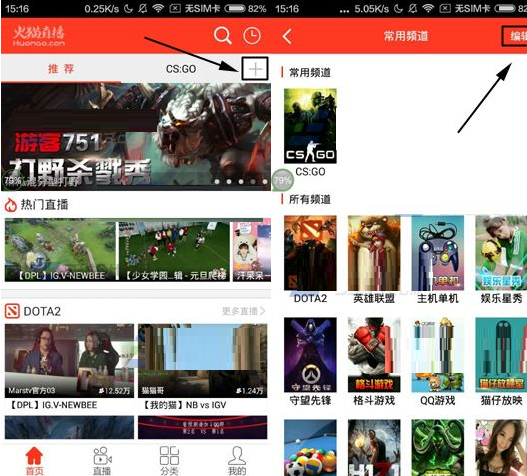Tap the plus icon to add channels
Image resolution: width=527 pixels, height=476 pixels.
click(255, 69)
